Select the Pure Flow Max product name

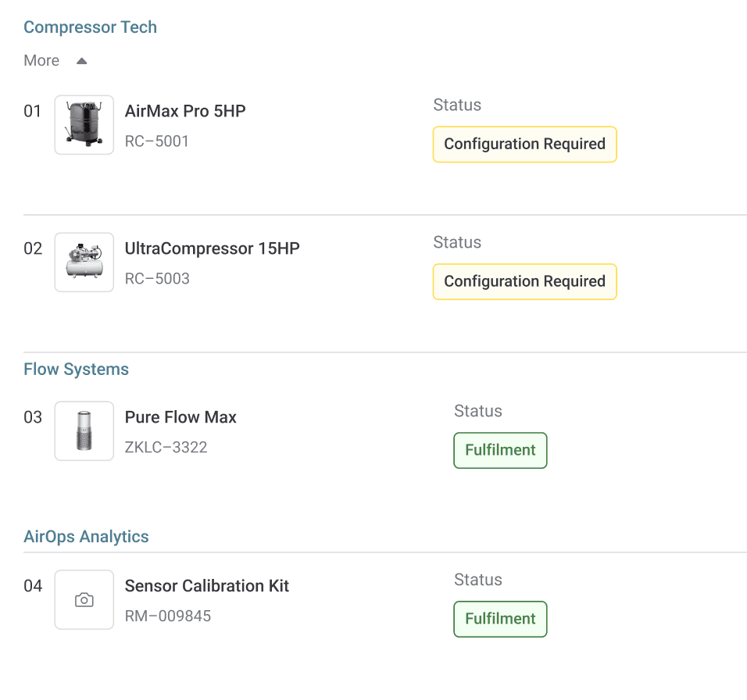click(x=180, y=417)
